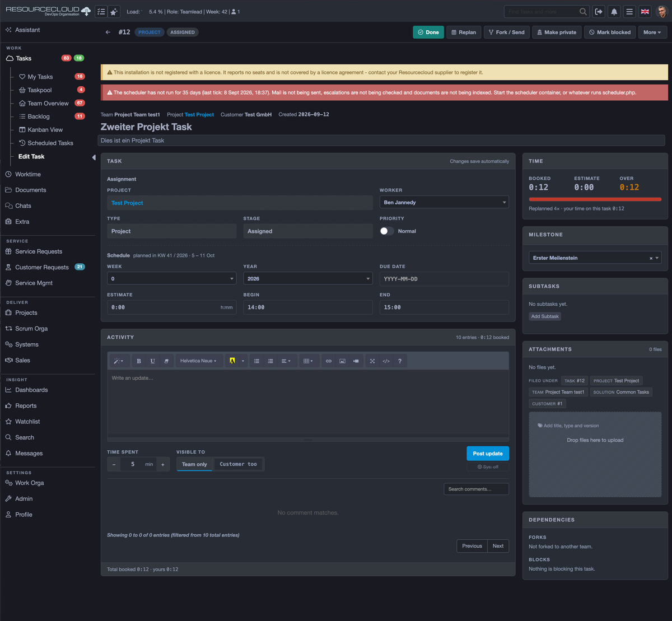Click the Due Date input field
672x621 pixels.
[x=444, y=278]
